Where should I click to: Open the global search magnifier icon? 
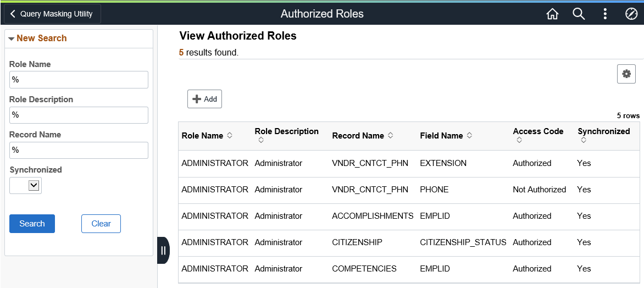pos(579,14)
